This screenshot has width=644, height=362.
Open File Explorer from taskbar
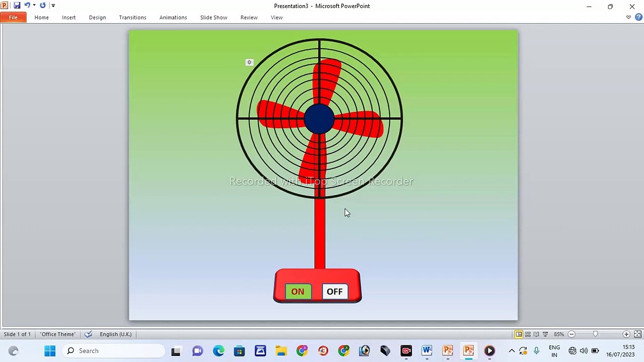pyautogui.click(x=281, y=351)
